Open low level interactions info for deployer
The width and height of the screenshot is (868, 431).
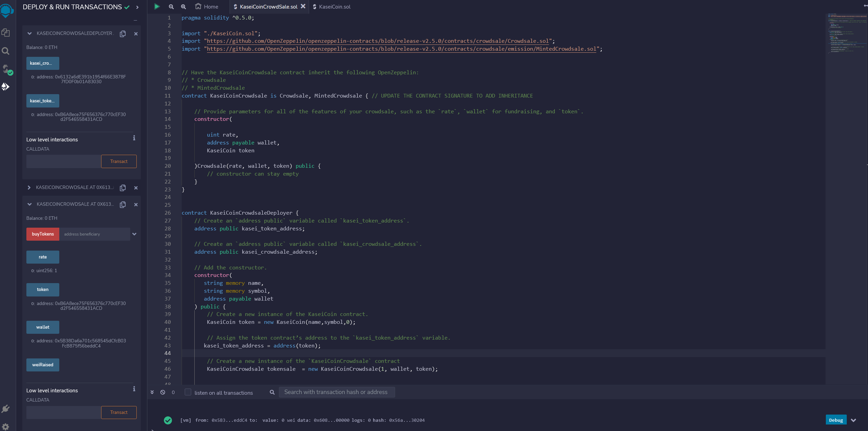134,138
